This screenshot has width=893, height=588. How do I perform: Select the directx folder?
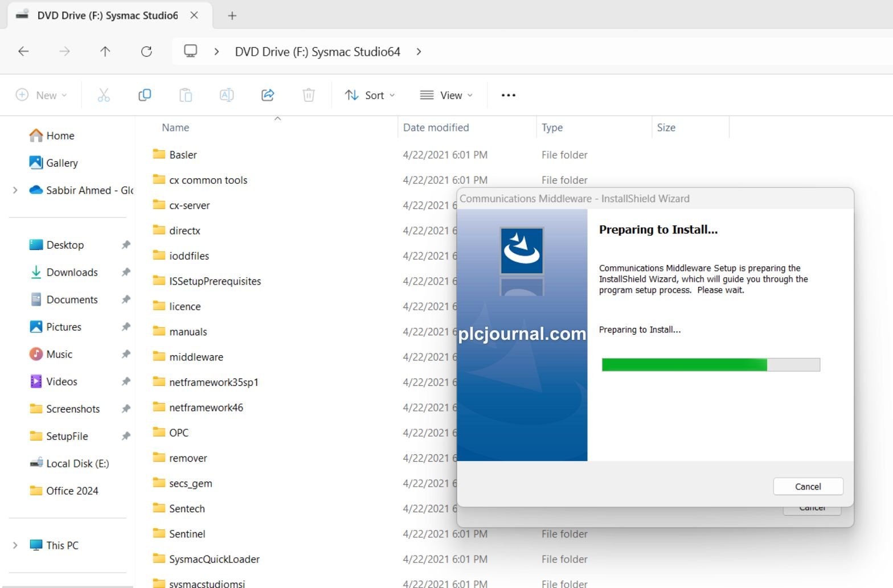(177, 231)
